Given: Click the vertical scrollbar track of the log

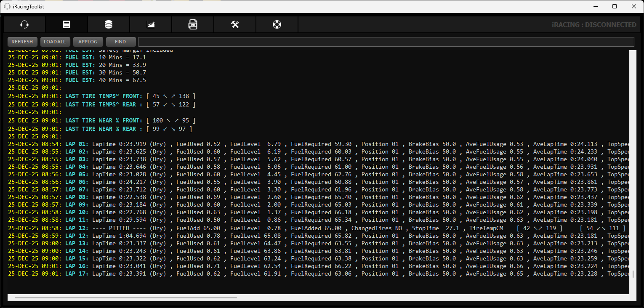Looking at the screenshot, I should point(633,168).
